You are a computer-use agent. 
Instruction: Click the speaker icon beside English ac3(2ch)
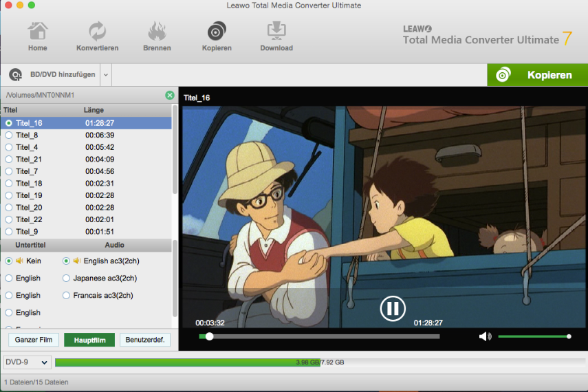tap(77, 261)
